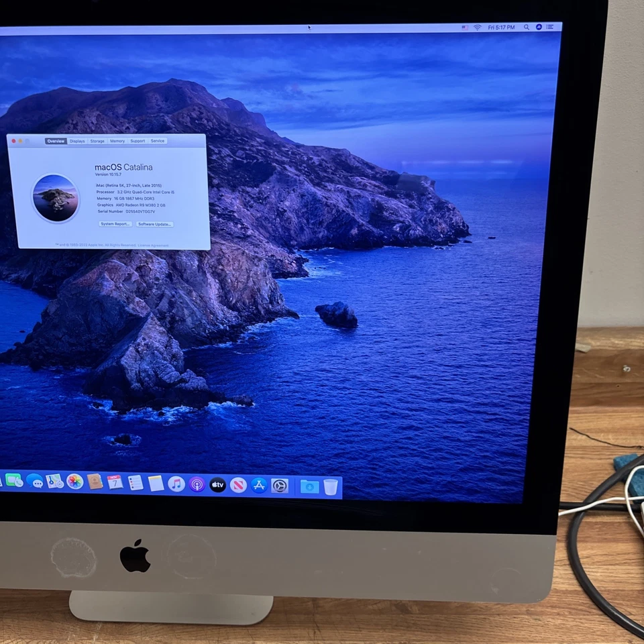The image size is (644, 644).
Task: Open the Wi-Fi menu bar icon
Action: click(476, 28)
